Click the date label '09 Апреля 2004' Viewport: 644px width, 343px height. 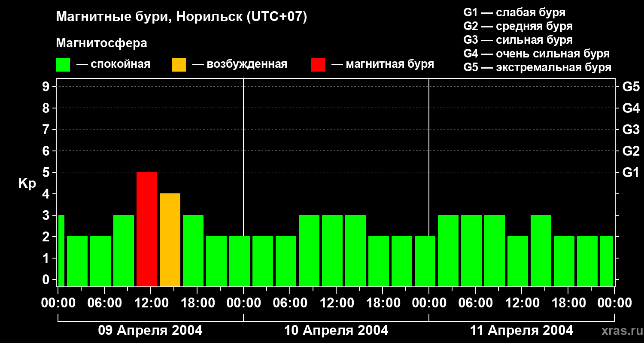click(150, 331)
